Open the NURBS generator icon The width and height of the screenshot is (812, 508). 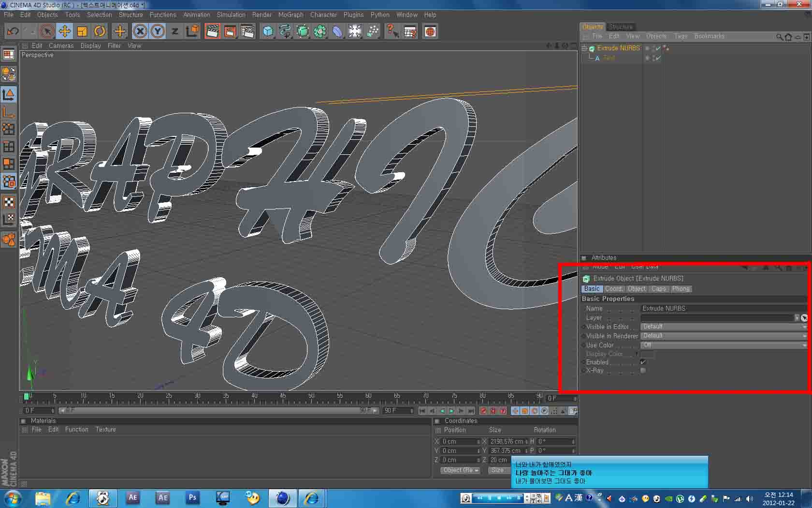pos(303,31)
